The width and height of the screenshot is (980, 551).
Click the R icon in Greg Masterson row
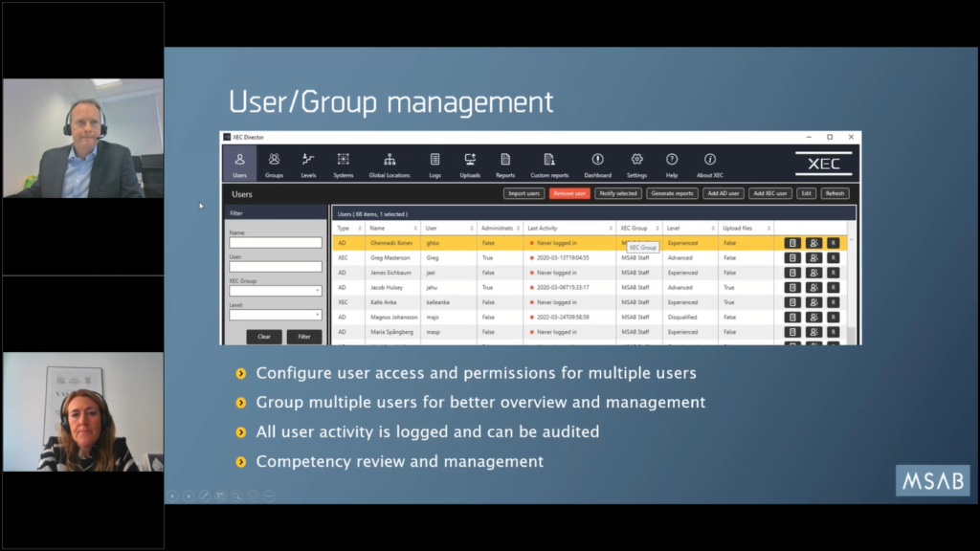tap(834, 258)
